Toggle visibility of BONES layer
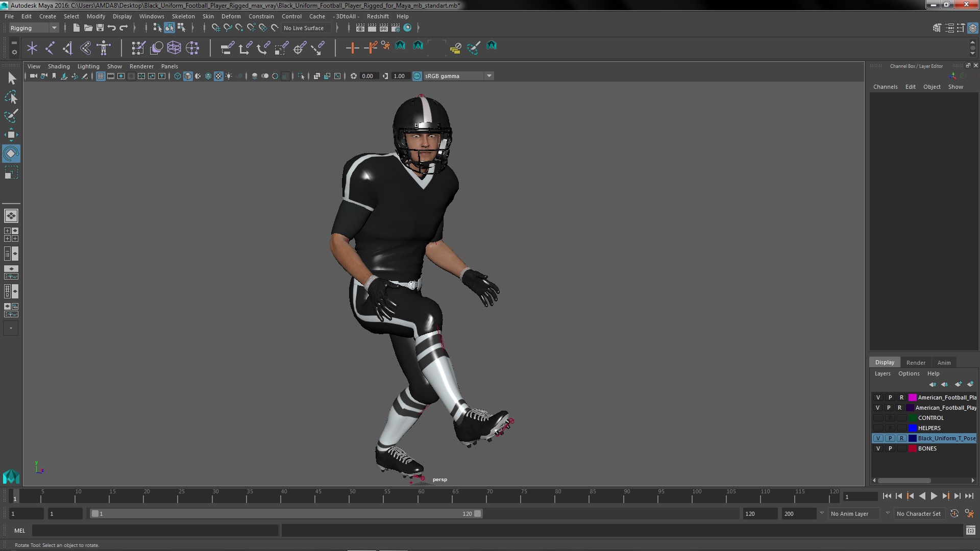Screen dimensions: 980x551 [x=878, y=448]
